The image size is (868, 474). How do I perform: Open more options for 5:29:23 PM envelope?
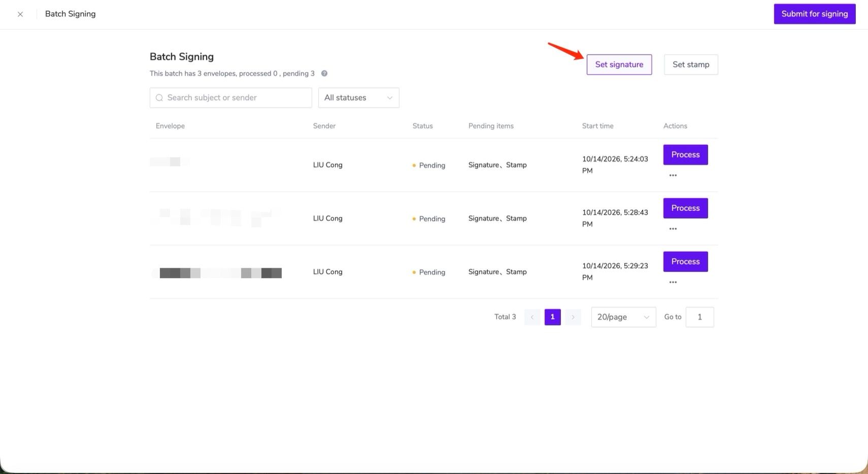(673, 282)
